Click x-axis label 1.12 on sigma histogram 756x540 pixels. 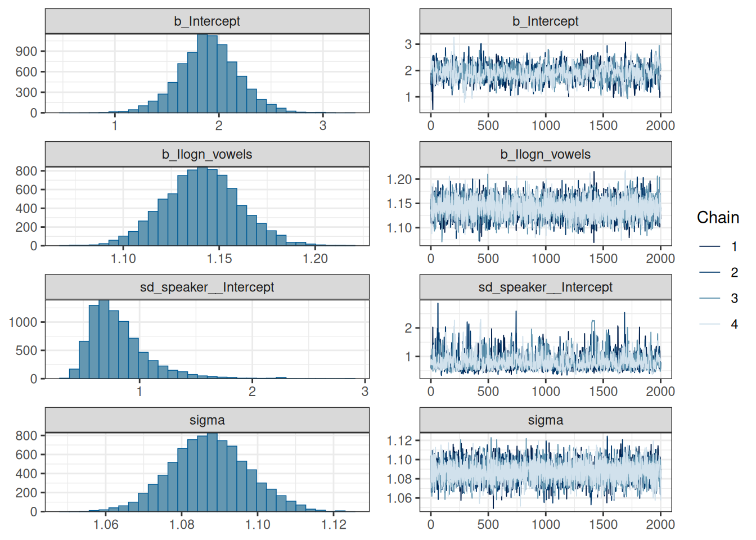coord(334,524)
